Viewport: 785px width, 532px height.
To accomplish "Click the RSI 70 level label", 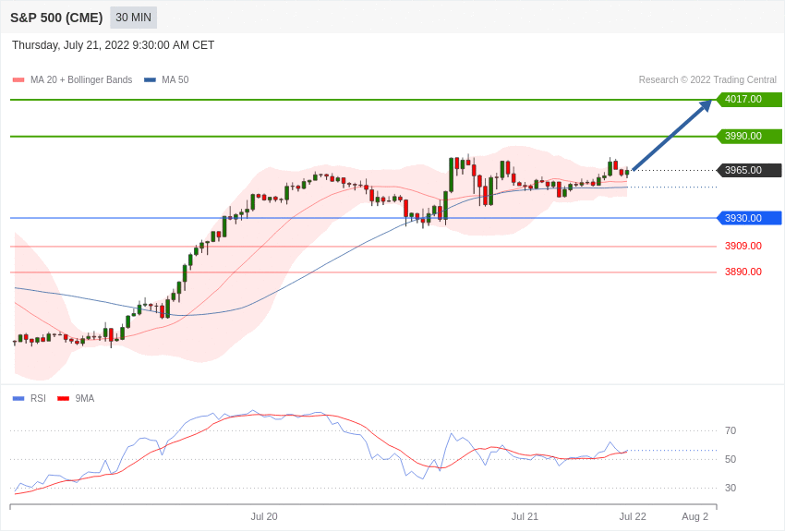I will click(731, 431).
